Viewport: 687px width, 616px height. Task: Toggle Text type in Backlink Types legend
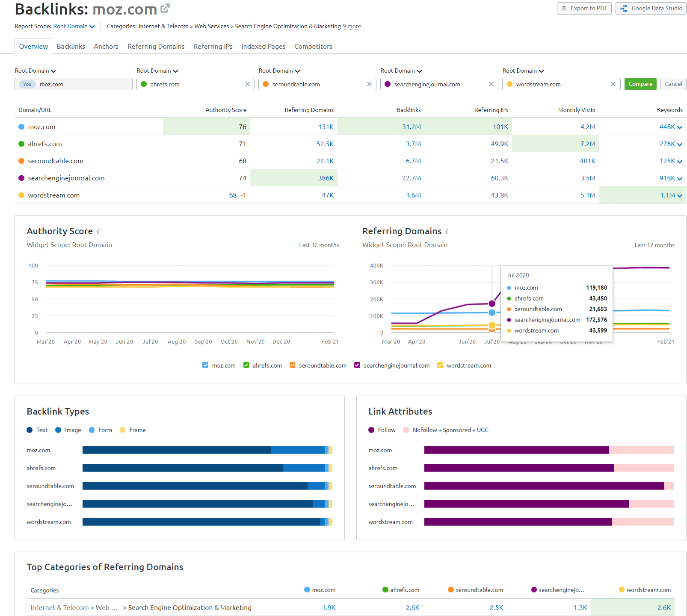click(x=37, y=430)
